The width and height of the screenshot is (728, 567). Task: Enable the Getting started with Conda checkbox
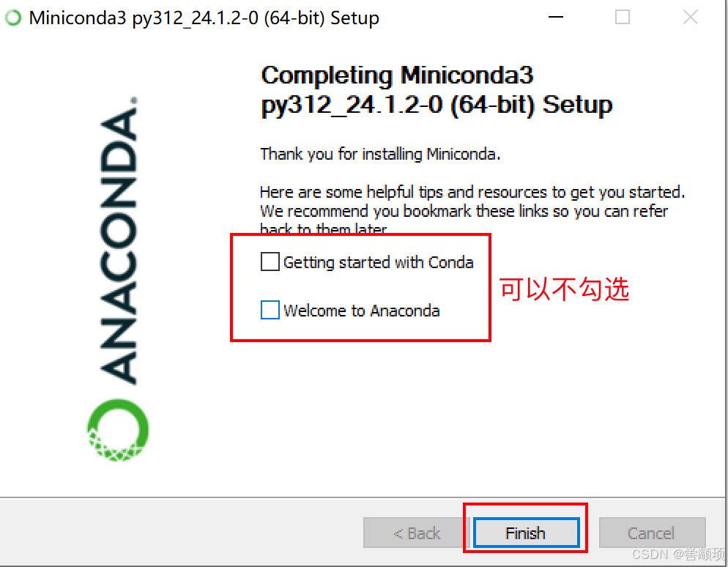270,262
